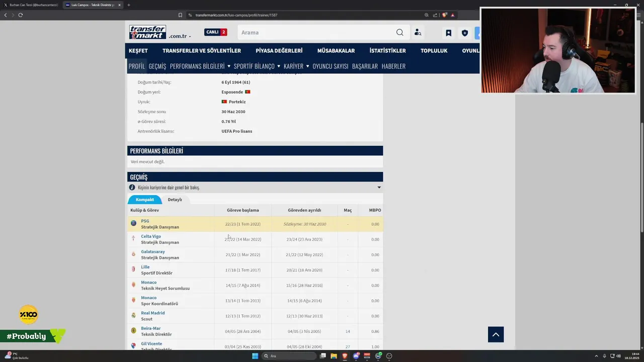Open the PİYASA DEĞERLERİ menu

click(279, 51)
